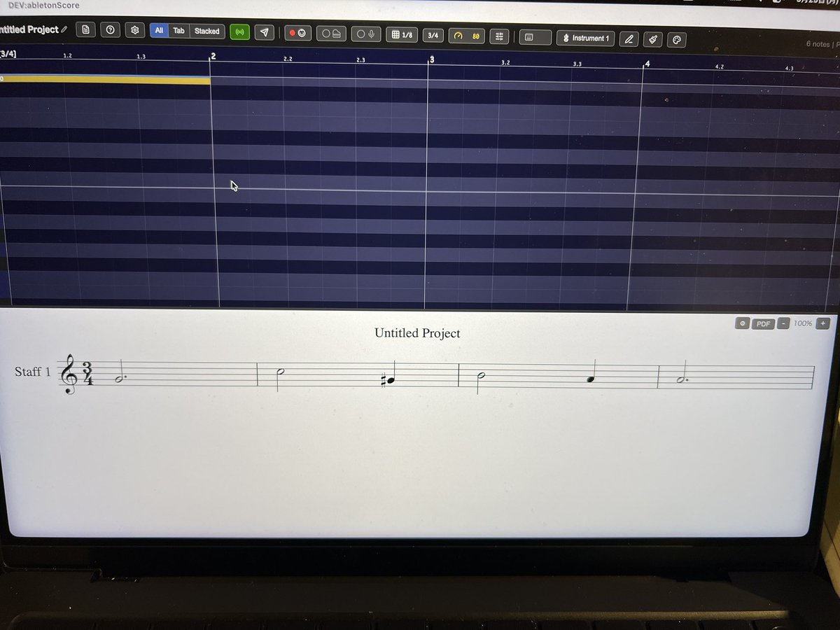840x630 pixels.
Task: Select the All view tab
Action: [x=159, y=31]
